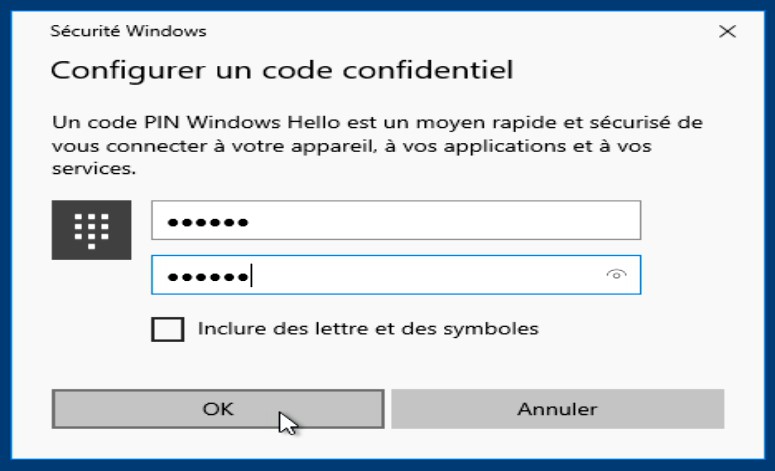Click the empty title bar area of the dialog
The width and height of the screenshot is (775, 471).
(x=450, y=31)
